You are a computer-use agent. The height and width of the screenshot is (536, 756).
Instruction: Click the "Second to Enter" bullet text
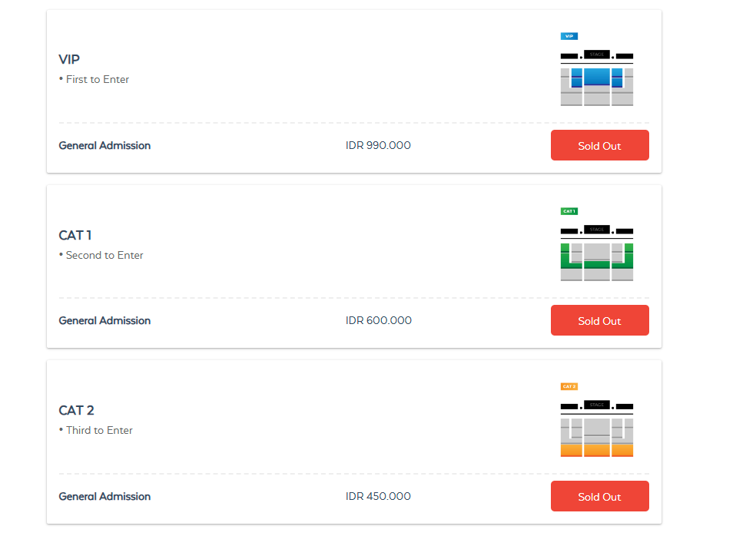104,255
